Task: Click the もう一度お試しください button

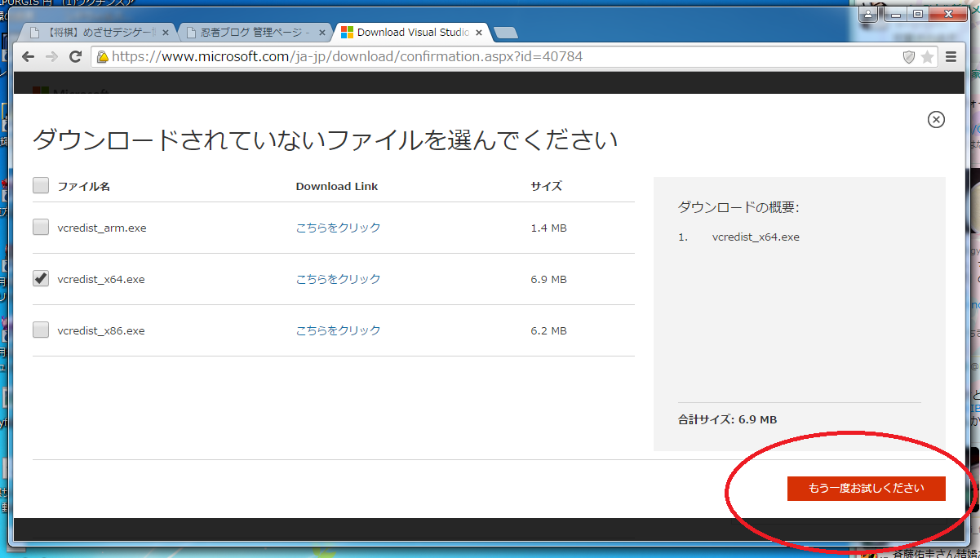Action: 866,489
